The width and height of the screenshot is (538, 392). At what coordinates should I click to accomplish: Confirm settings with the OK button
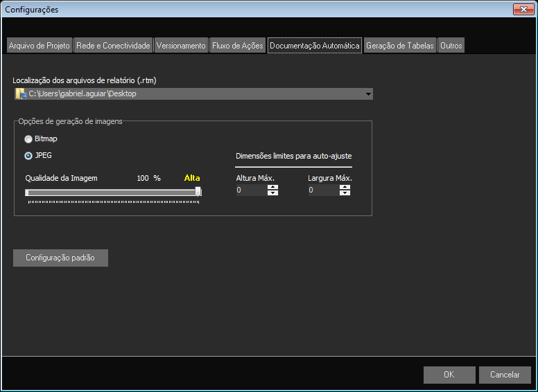point(449,375)
